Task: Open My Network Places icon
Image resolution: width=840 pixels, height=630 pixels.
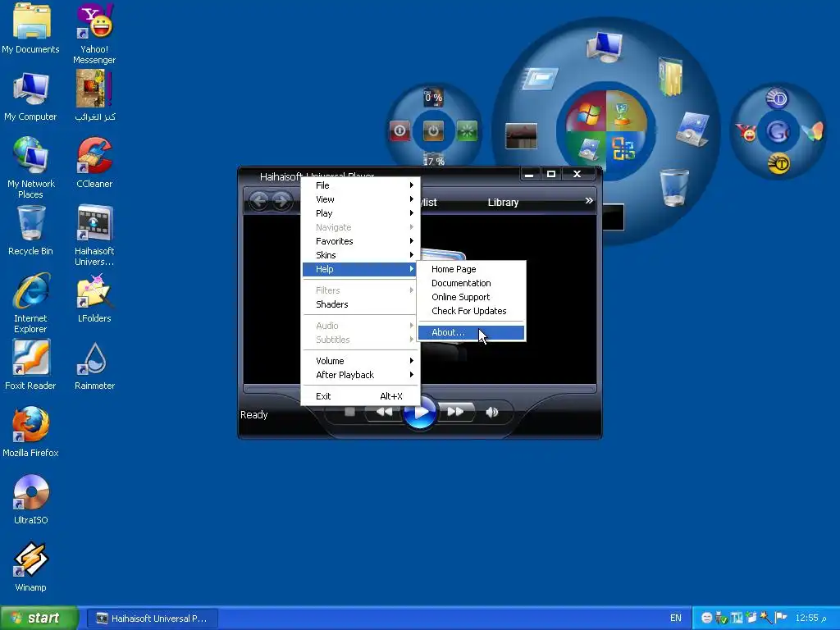Action: (30, 167)
